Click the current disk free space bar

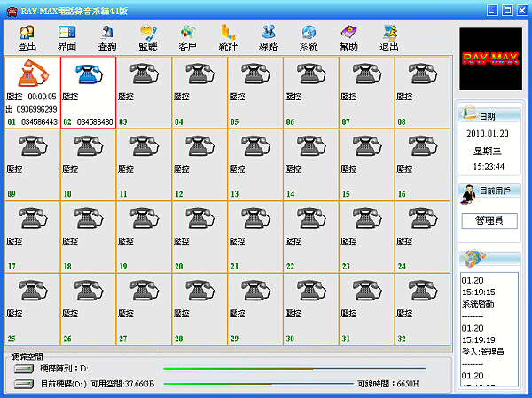point(258,384)
